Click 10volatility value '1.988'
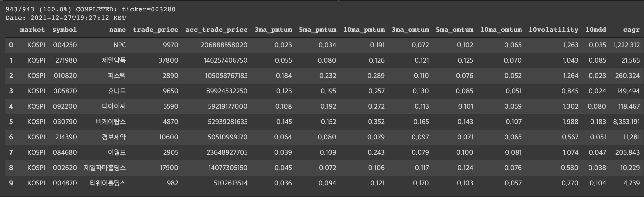Image resolution: width=644 pixels, height=197 pixels. tap(571, 122)
